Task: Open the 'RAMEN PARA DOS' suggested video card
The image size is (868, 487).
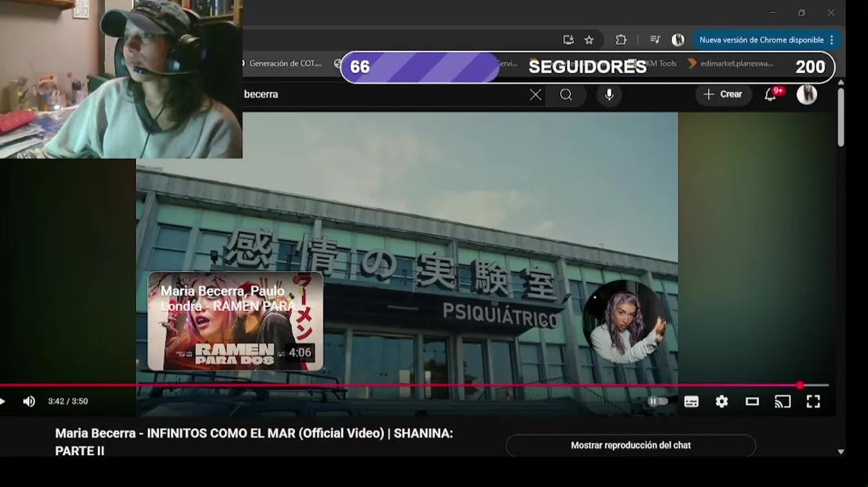Action: [x=235, y=321]
